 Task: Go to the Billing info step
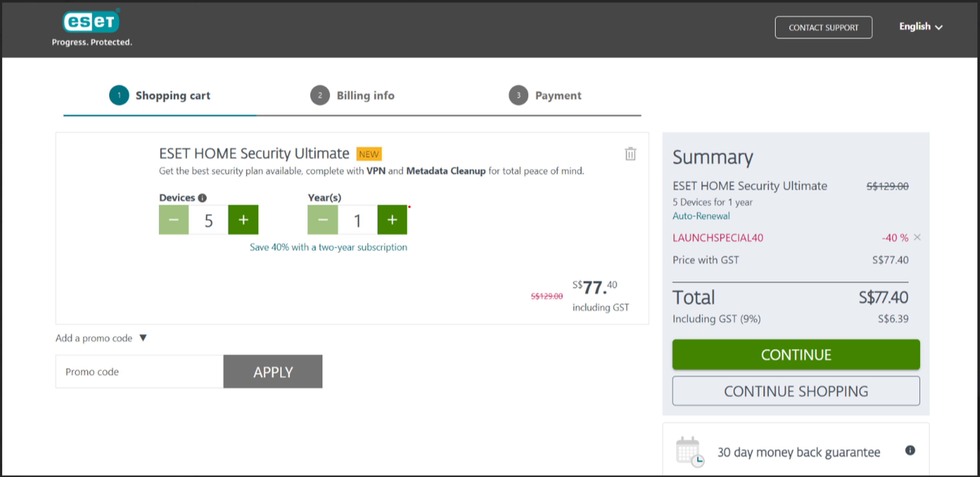coord(353,95)
